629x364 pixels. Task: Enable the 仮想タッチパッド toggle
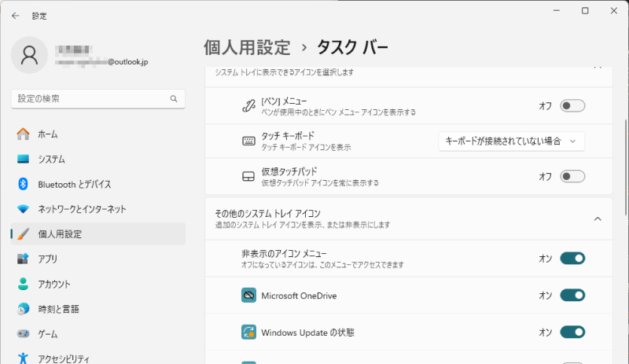[572, 177]
